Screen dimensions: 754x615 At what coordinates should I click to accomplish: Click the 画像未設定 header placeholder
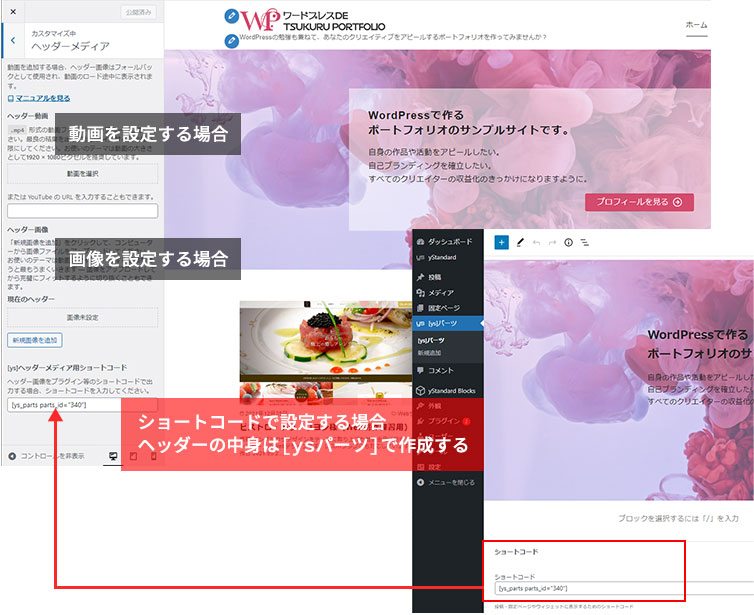click(x=82, y=317)
